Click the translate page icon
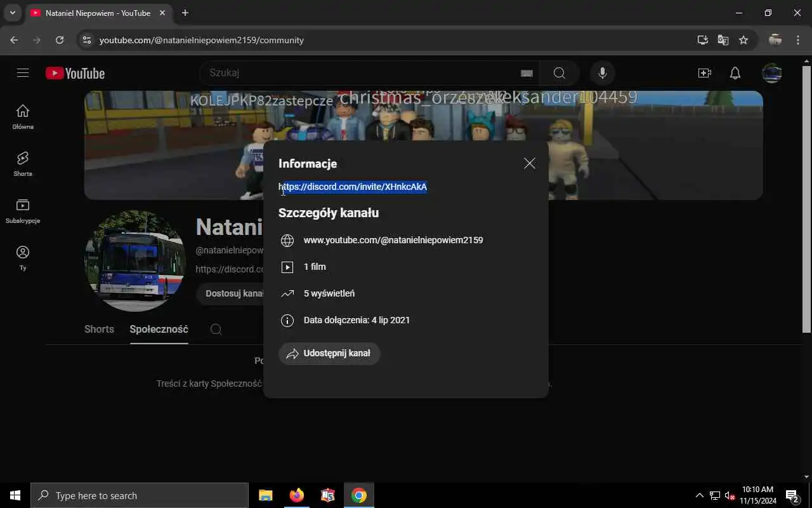This screenshot has height=508, width=812. (723, 40)
